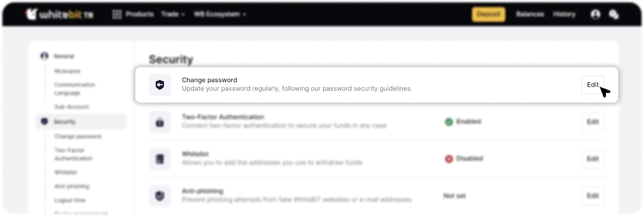Expand the WB Ecosystem dropdown
This screenshot has width=644, height=216.
pos(220,14)
